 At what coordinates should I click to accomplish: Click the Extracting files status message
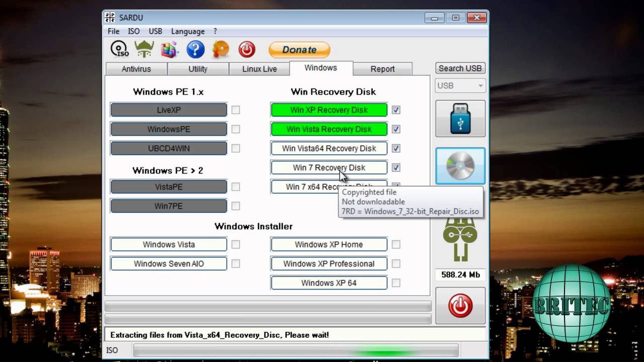tap(219, 335)
